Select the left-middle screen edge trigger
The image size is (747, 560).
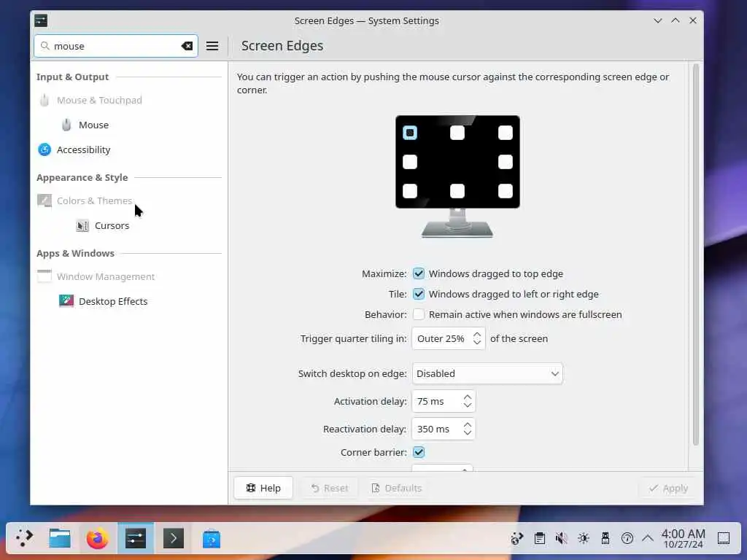[410, 162]
